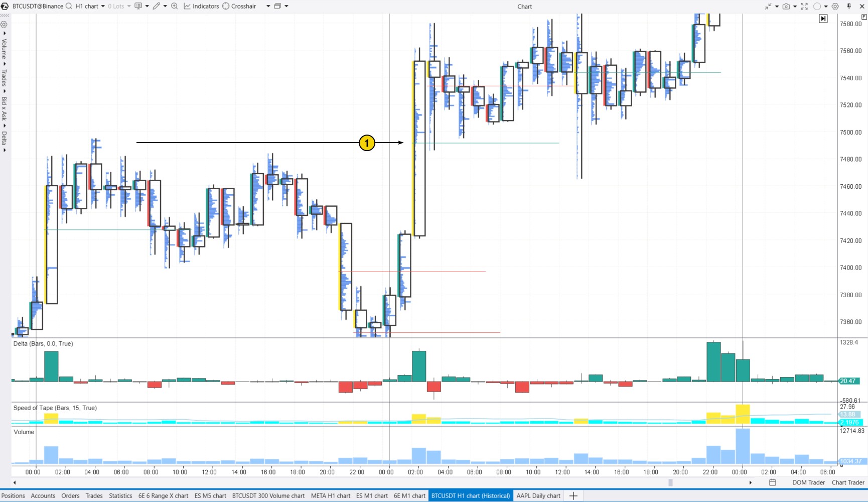Image resolution: width=868 pixels, height=502 pixels.
Task: Expand chart to fullscreen with the arrows icon
Action: pos(804,6)
